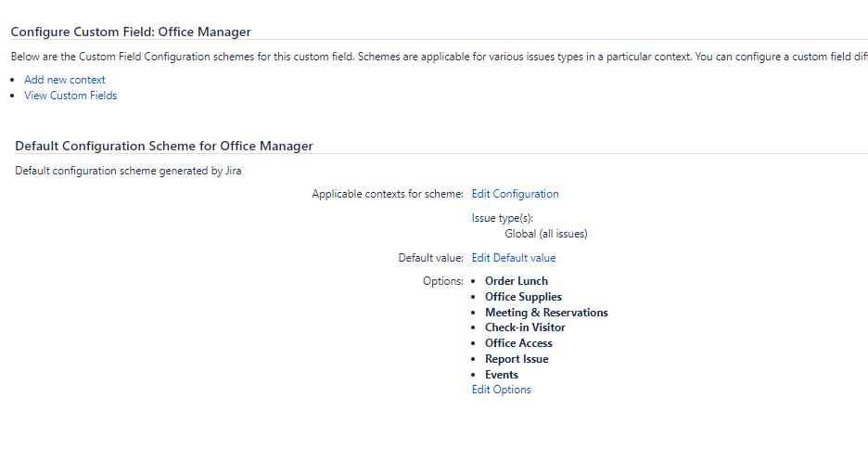The image size is (868, 475).
Task: Click the Check-in Visitor option
Action: [525, 327]
